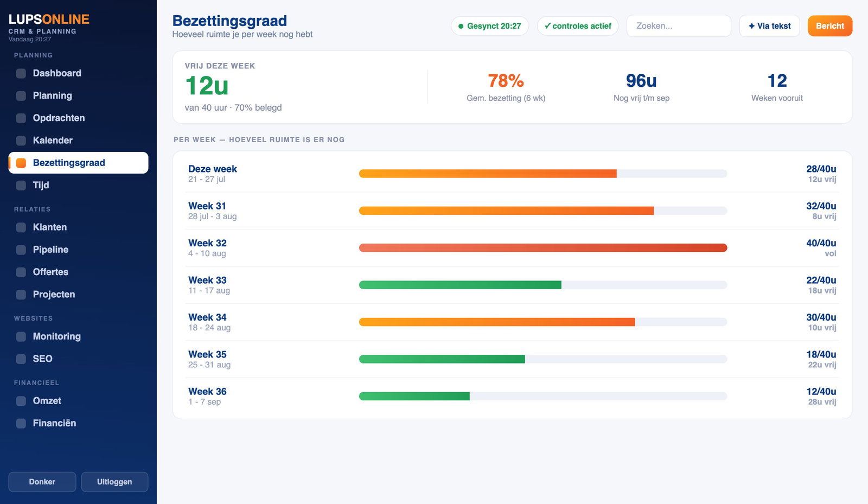868x504 pixels.
Task: Click the Omzet sidebar icon
Action: (21, 401)
